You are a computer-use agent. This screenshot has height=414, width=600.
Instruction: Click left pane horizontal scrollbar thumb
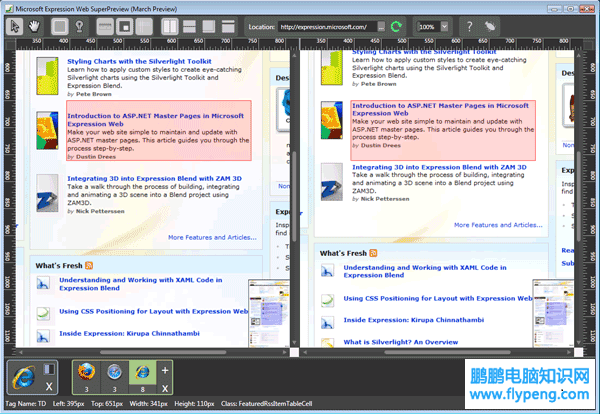point(163,352)
